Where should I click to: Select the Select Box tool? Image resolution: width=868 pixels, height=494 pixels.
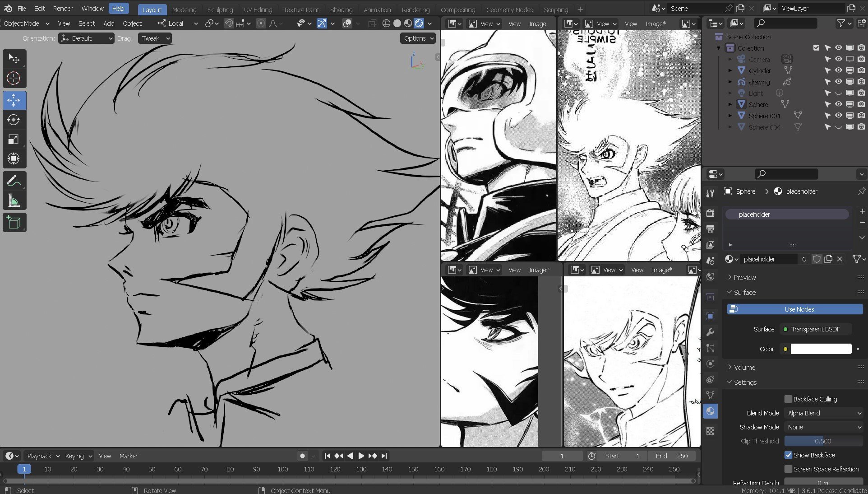(x=14, y=59)
